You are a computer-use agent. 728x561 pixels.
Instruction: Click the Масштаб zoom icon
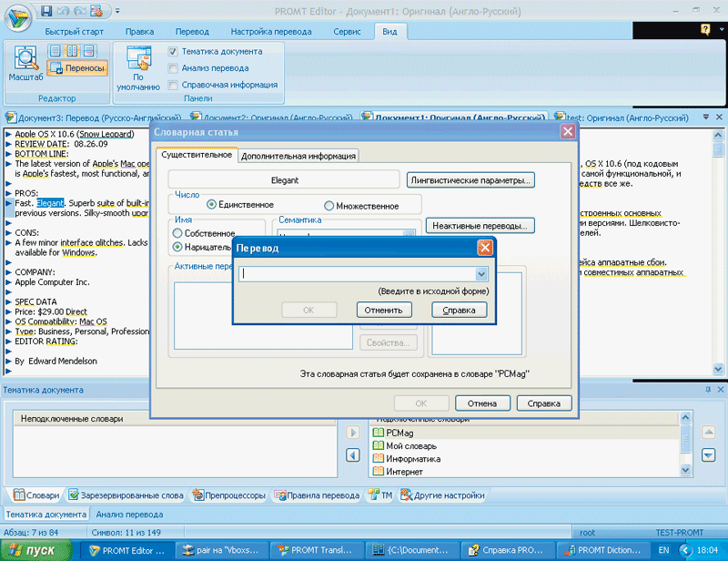[x=25, y=60]
